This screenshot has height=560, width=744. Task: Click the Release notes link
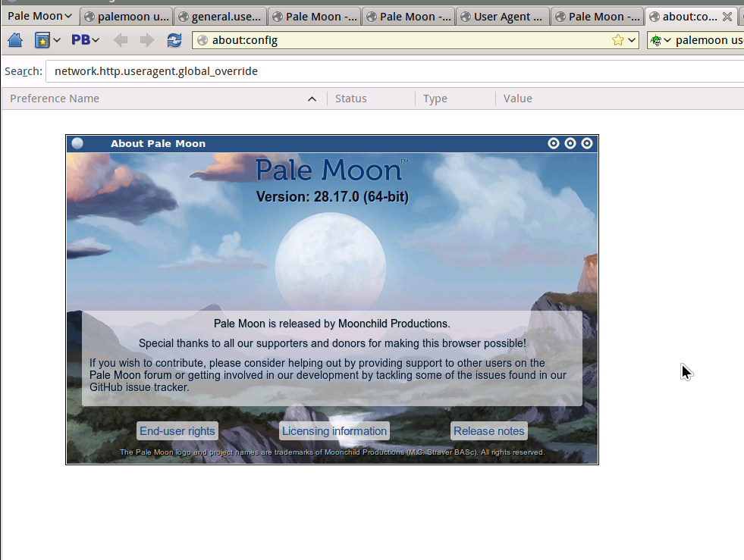pyautogui.click(x=488, y=431)
